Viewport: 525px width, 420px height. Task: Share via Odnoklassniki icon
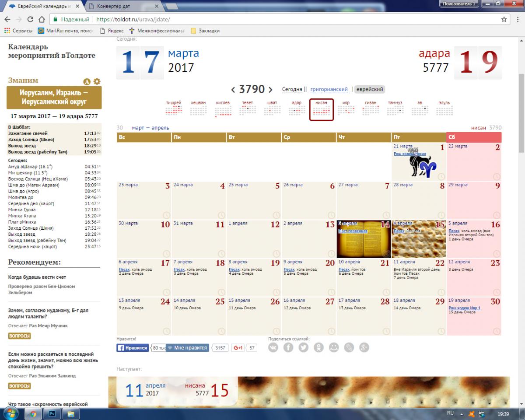point(318,348)
